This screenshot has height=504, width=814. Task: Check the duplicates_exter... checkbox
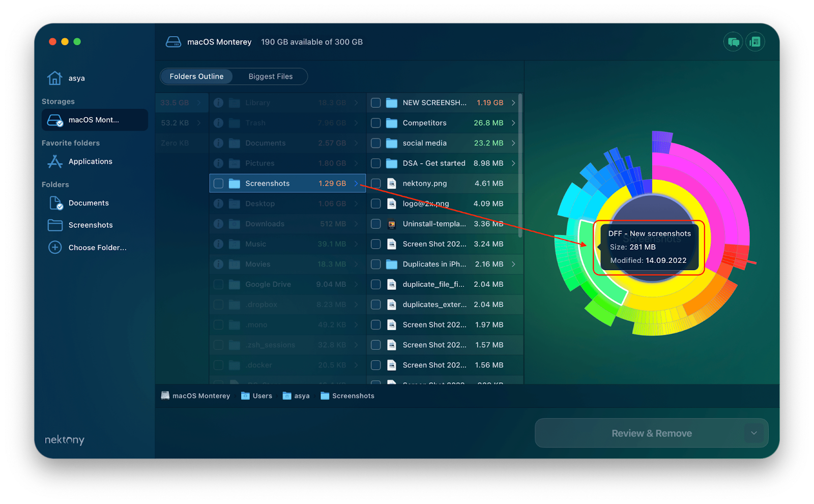(x=375, y=305)
